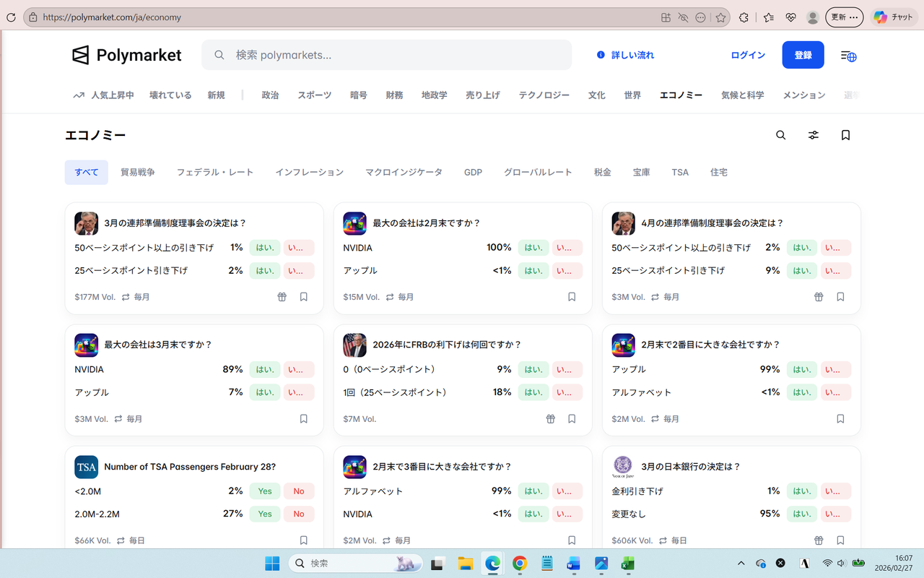This screenshot has width=924, height=578.
Task: Open the address bar three-dot options icon
Action: point(700,17)
